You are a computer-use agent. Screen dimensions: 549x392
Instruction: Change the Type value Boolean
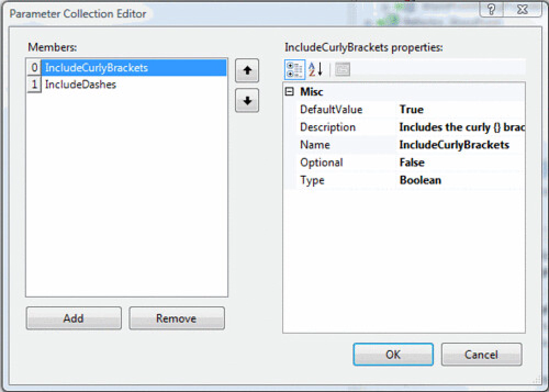pos(461,180)
